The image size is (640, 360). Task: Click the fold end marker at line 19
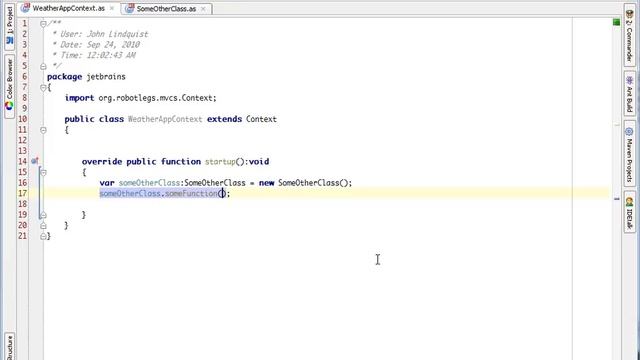(x=43, y=215)
